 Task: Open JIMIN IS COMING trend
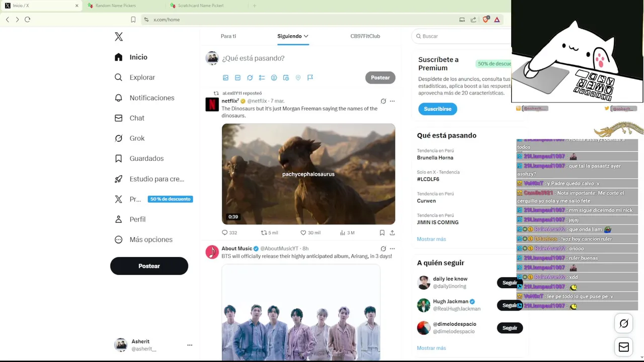click(x=438, y=222)
